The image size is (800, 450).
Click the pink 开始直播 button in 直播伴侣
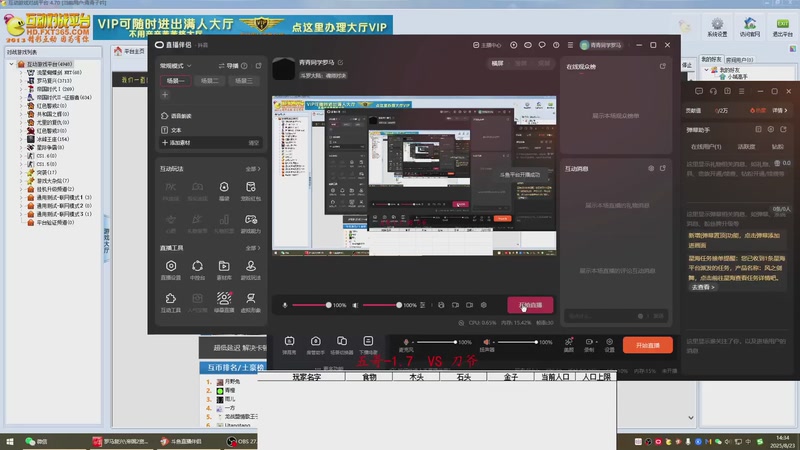[530, 305]
